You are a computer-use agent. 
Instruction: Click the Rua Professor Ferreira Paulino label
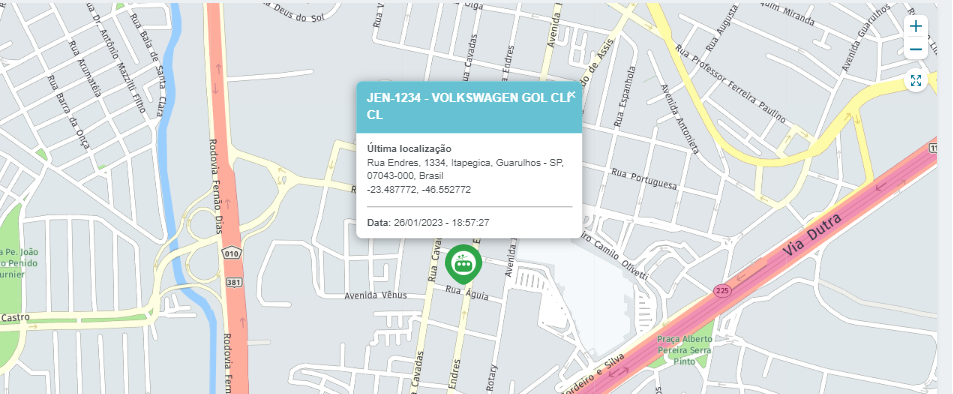coord(730,85)
